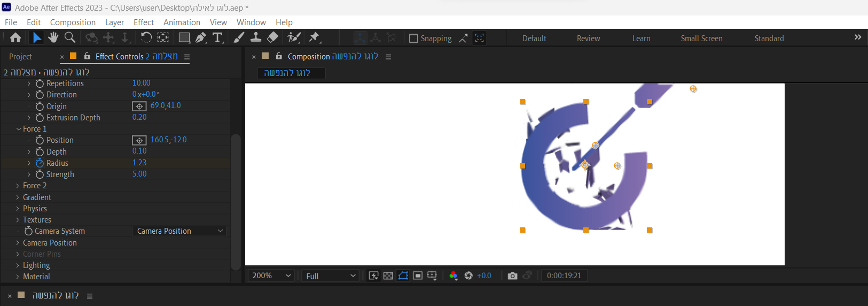Toggle the Effect Controls panel lock
This screenshot has width=868, height=306.
pyautogui.click(x=87, y=56)
